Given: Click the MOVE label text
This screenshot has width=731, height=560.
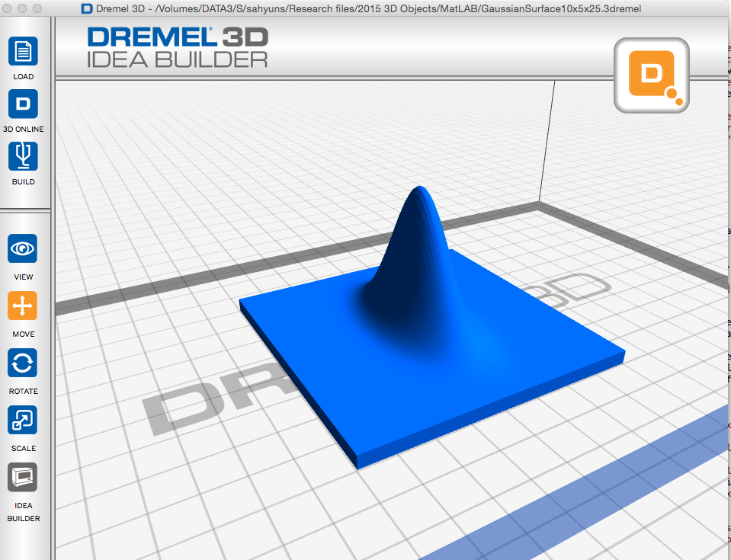Looking at the screenshot, I should [x=24, y=334].
